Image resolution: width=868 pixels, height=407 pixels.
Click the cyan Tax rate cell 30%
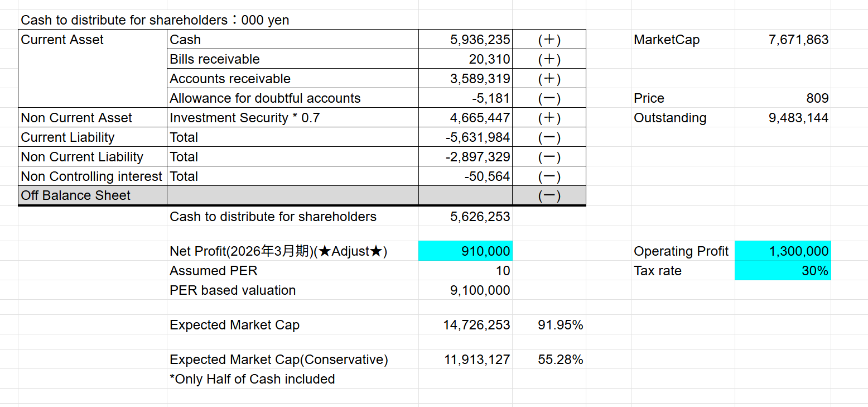pos(783,271)
